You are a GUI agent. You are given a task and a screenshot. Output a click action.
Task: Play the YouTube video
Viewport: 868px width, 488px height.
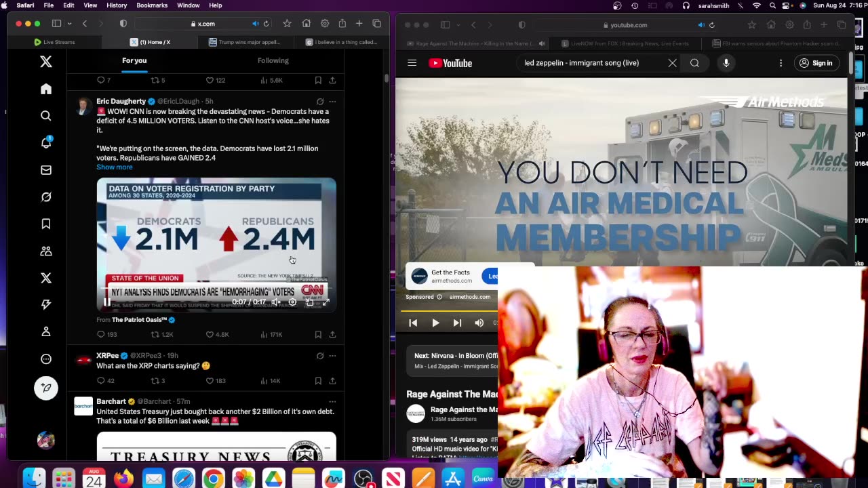[435, 323]
